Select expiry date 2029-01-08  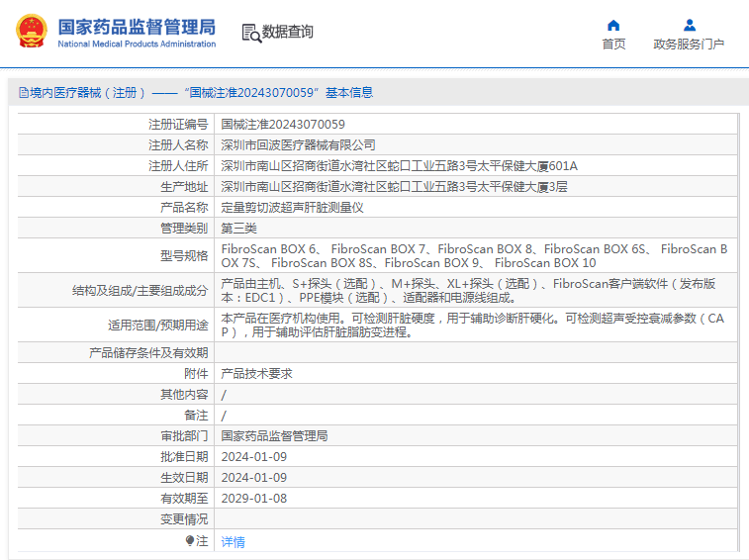254,499
